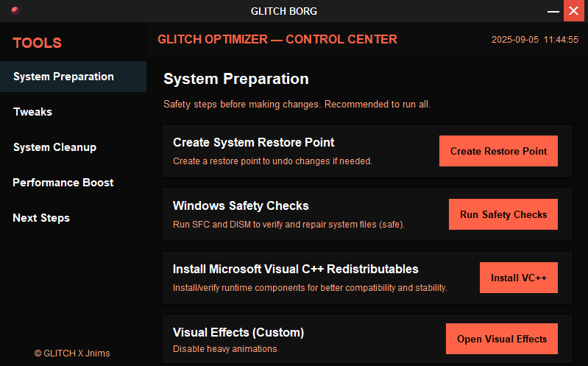The height and width of the screenshot is (366, 588).
Task: Click 'Install/verify runtime components' description
Action: click(310, 288)
